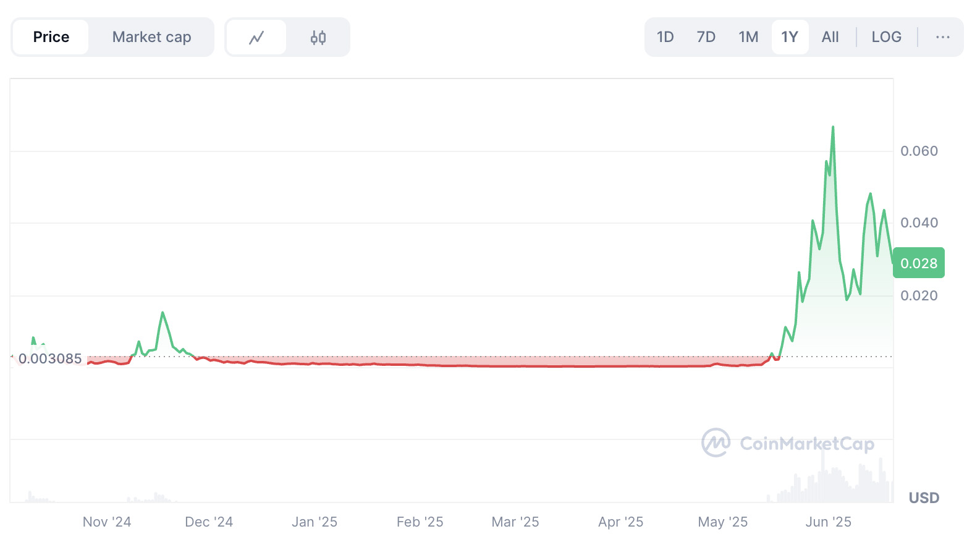Click the Jun '25 axis label

(828, 522)
